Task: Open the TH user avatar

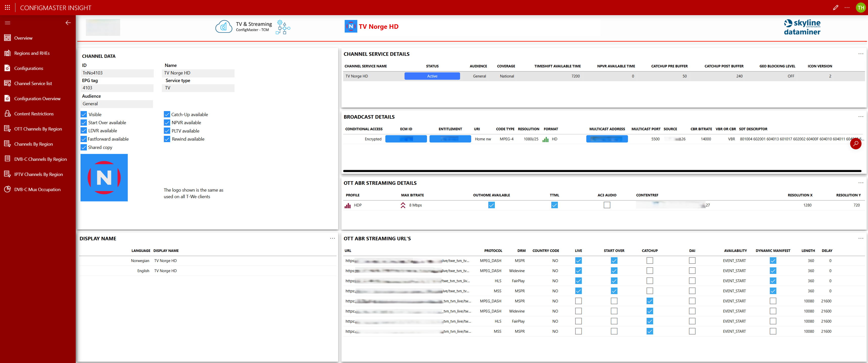Action: 861,7
